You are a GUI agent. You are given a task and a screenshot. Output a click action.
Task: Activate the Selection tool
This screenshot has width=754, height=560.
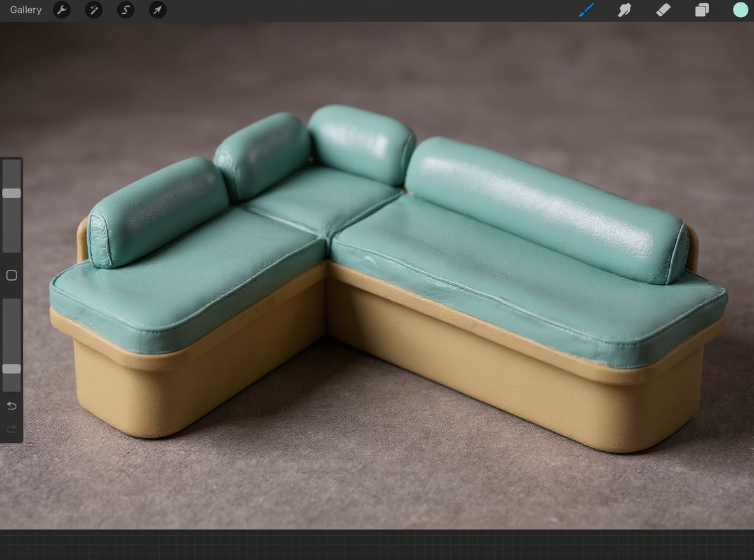click(x=126, y=10)
